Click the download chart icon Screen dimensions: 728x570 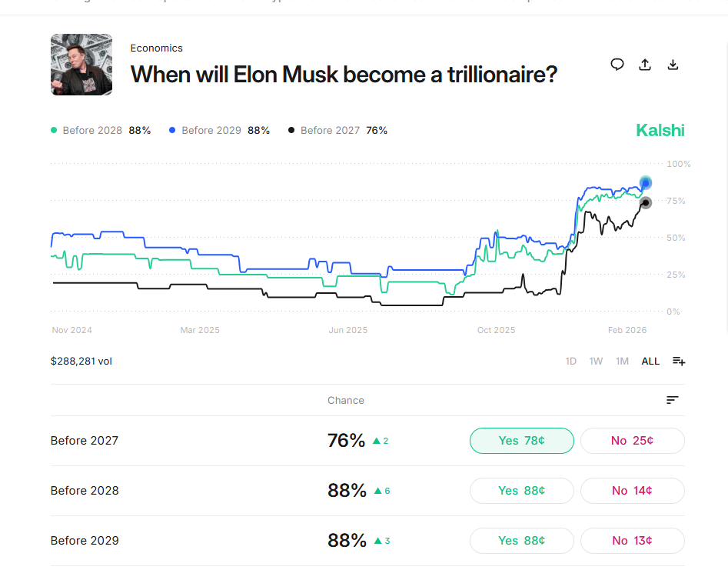click(673, 65)
